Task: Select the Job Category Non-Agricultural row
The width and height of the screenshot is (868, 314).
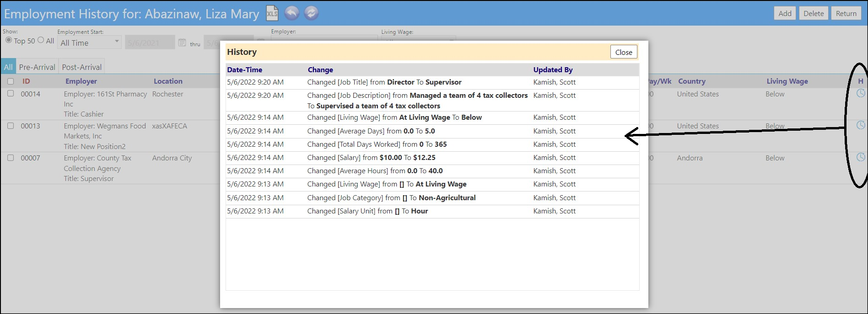Action: [x=432, y=198]
